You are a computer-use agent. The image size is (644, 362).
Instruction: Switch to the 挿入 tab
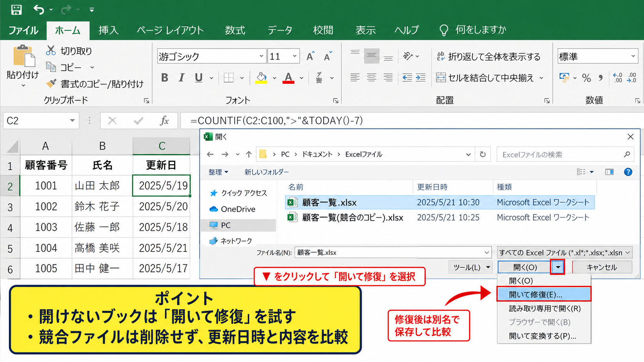(109, 30)
